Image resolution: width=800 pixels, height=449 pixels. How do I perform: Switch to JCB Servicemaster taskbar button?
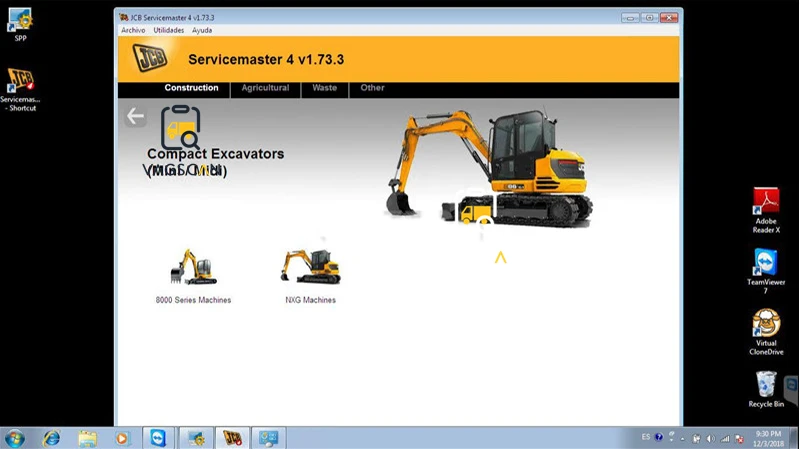(233, 438)
